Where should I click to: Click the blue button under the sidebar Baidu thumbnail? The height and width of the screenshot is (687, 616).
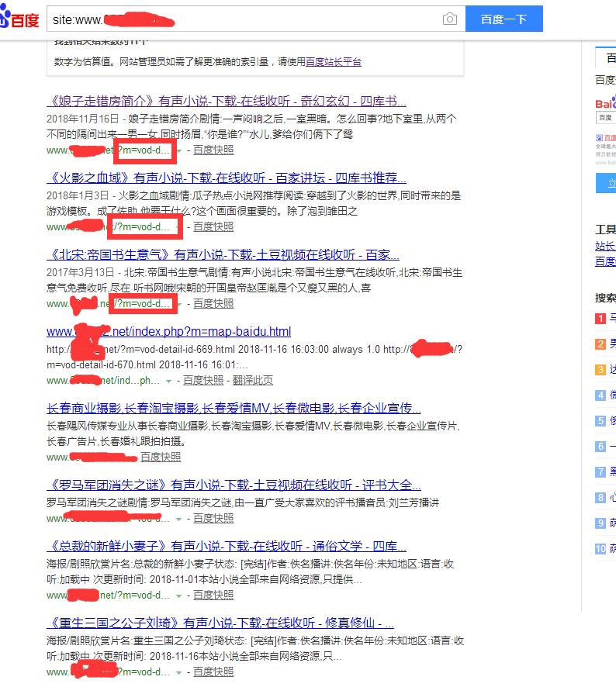click(606, 184)
